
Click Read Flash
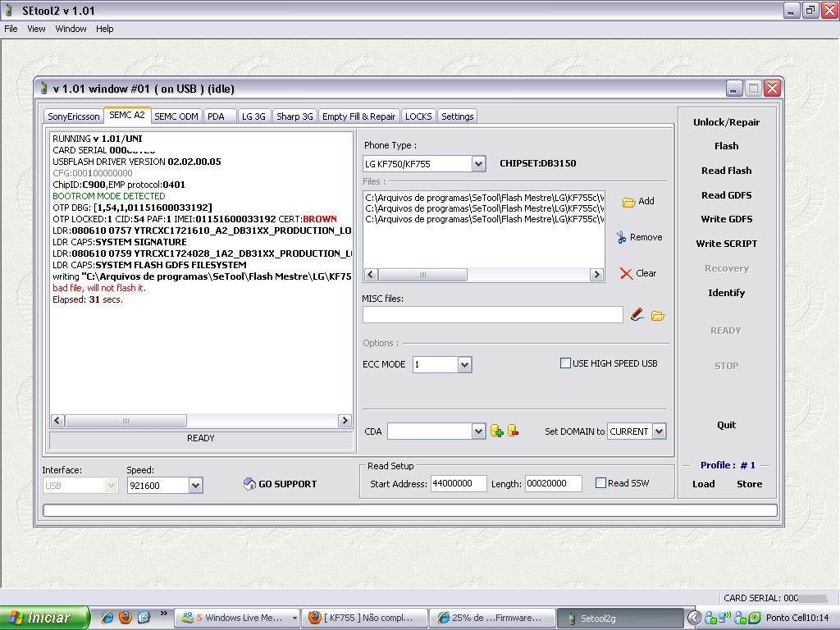[727, 171]
